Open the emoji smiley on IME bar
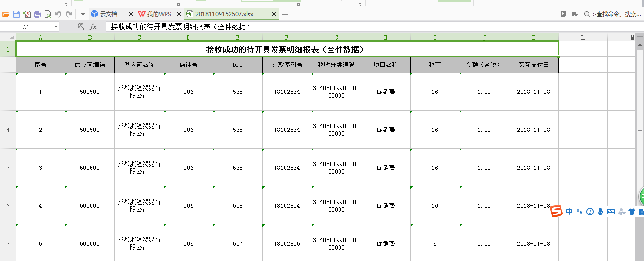644x261 pixels. pos(590,212)
